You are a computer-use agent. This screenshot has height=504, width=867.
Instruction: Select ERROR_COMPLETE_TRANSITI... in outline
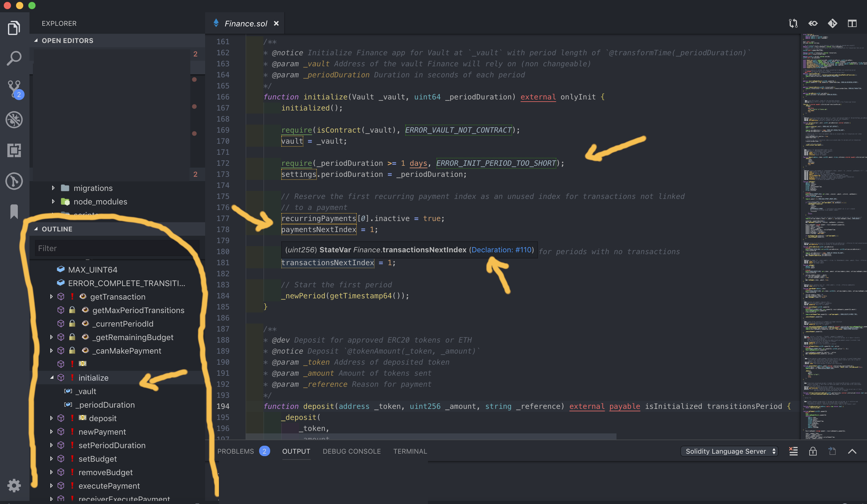tap(126, 283)
